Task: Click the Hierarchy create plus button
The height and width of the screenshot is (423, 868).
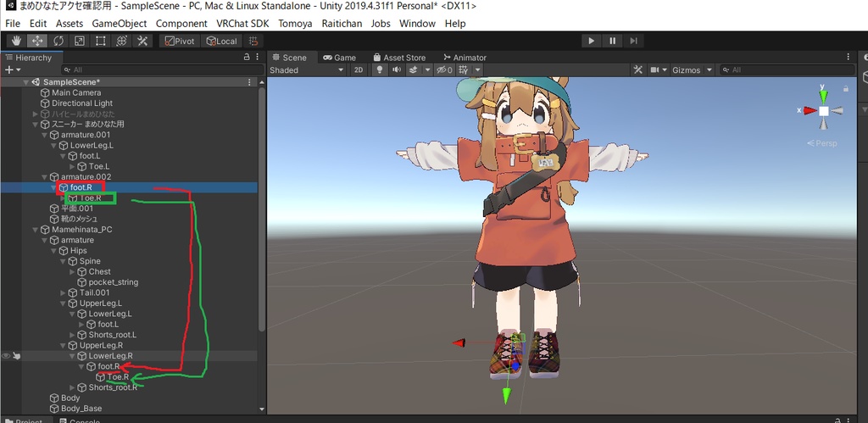Action: pyautogui.click(x=12, y=70)
